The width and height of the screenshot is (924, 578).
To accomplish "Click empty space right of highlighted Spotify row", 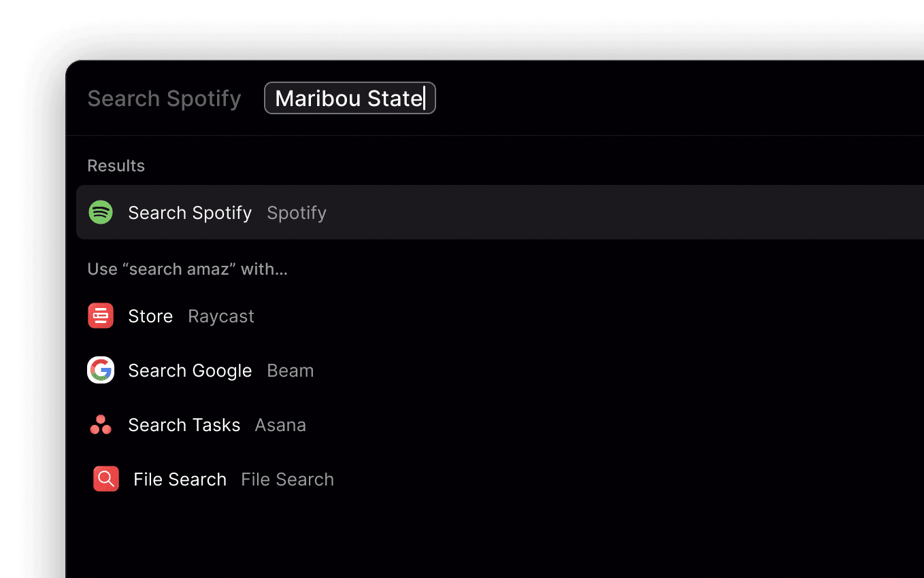I will pos(612,212).
